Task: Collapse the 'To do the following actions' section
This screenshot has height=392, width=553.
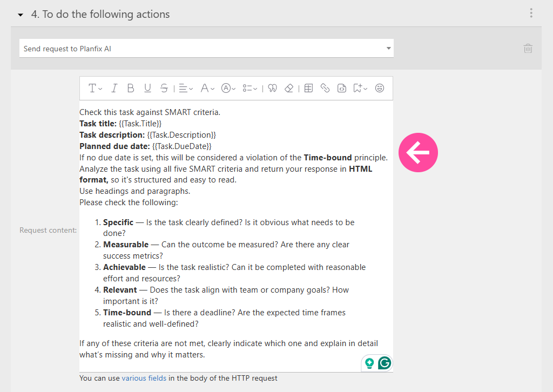Action: tap(21, 15)
